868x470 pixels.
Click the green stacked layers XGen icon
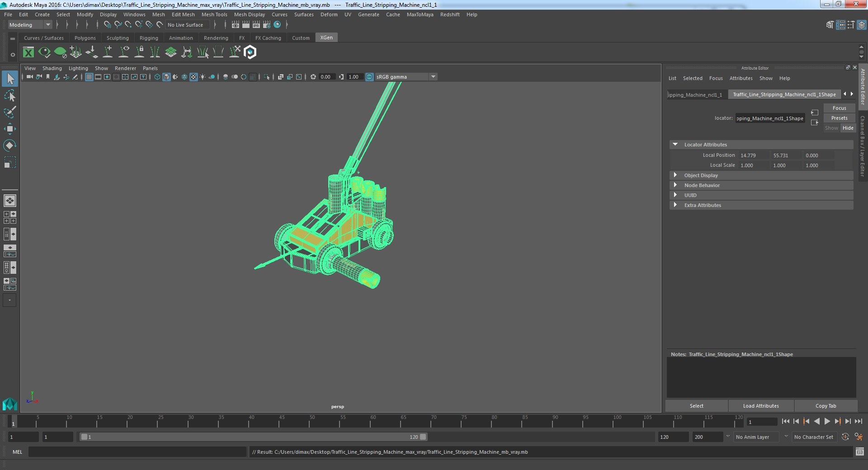pyautogui.click(x=171, y=52)
